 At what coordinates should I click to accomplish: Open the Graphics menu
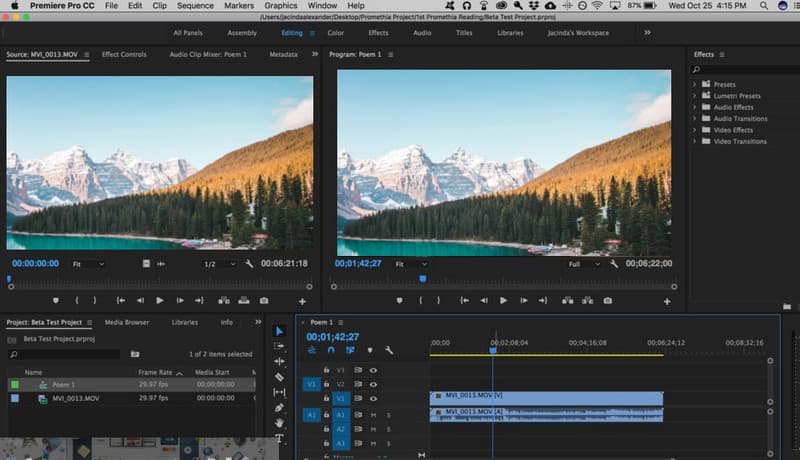[281, 6]
